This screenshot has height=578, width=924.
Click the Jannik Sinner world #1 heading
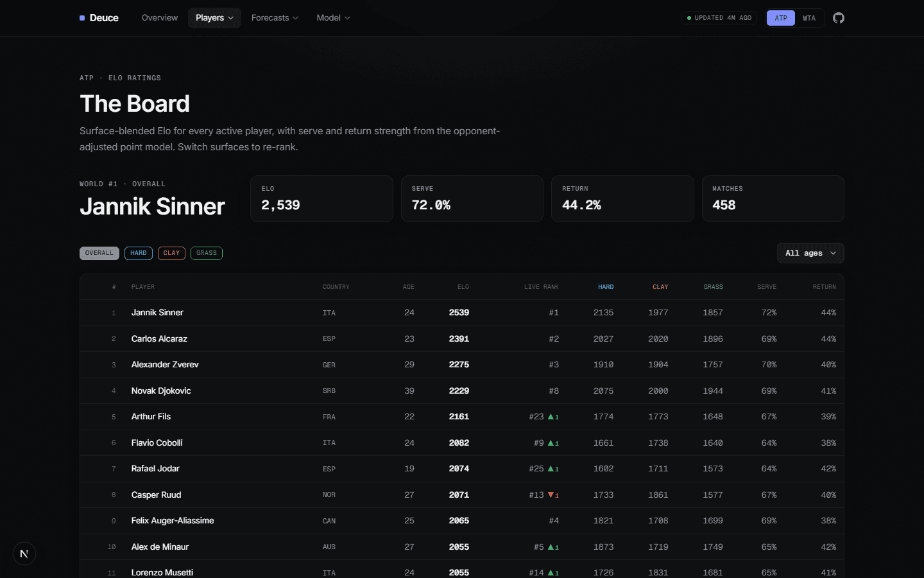pos(152,206)
